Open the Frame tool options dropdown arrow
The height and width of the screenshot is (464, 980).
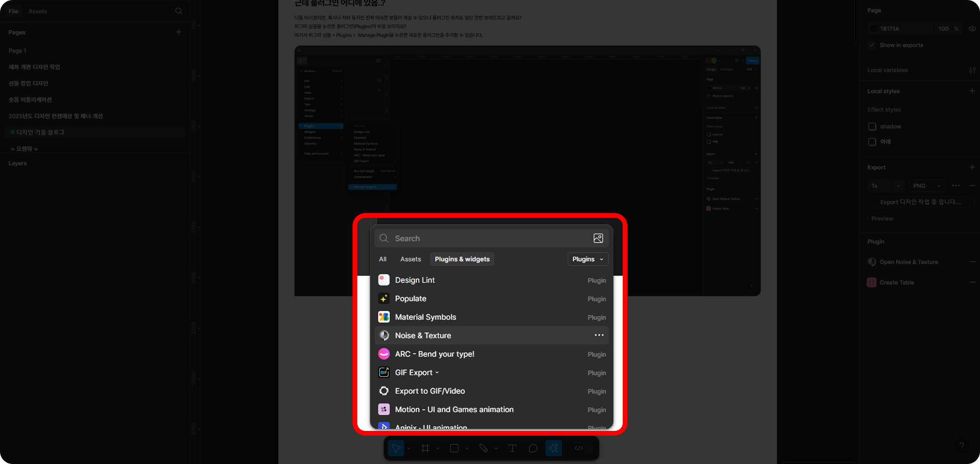[438, 448]
